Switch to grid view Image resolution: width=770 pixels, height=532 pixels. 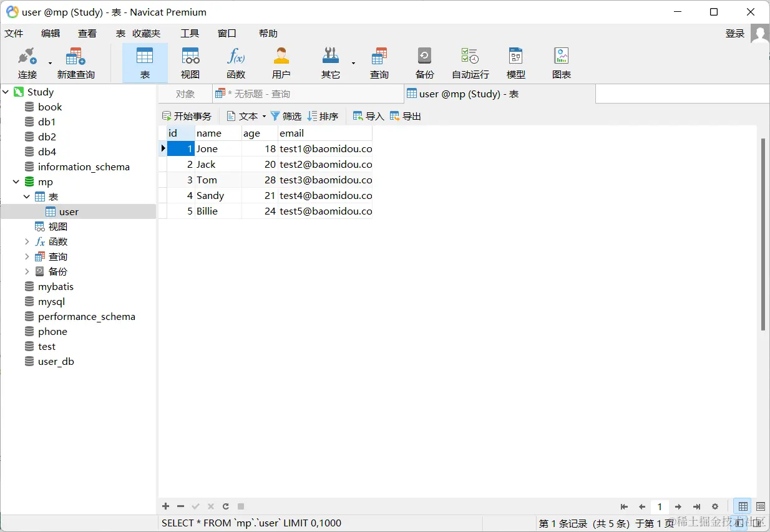[743, 507]
